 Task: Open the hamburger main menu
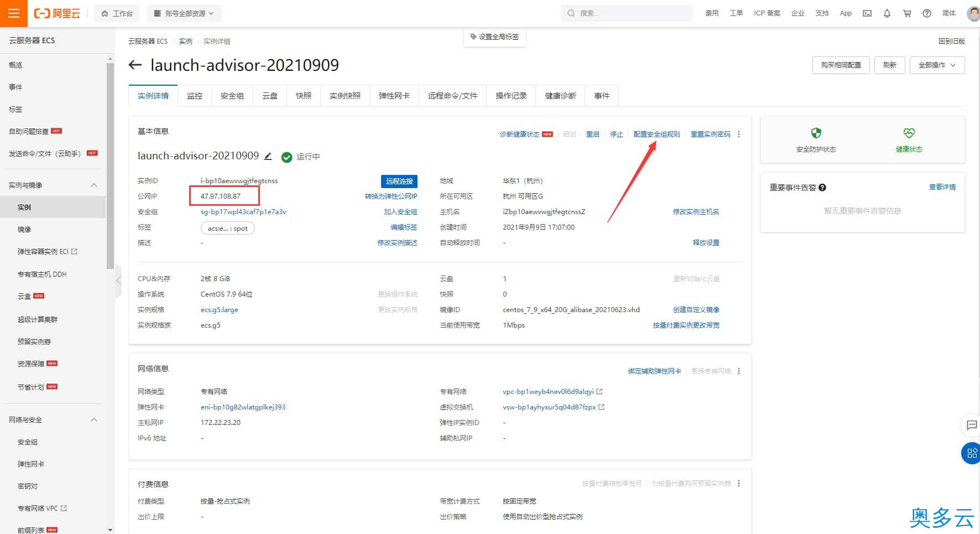pos(14,13)
